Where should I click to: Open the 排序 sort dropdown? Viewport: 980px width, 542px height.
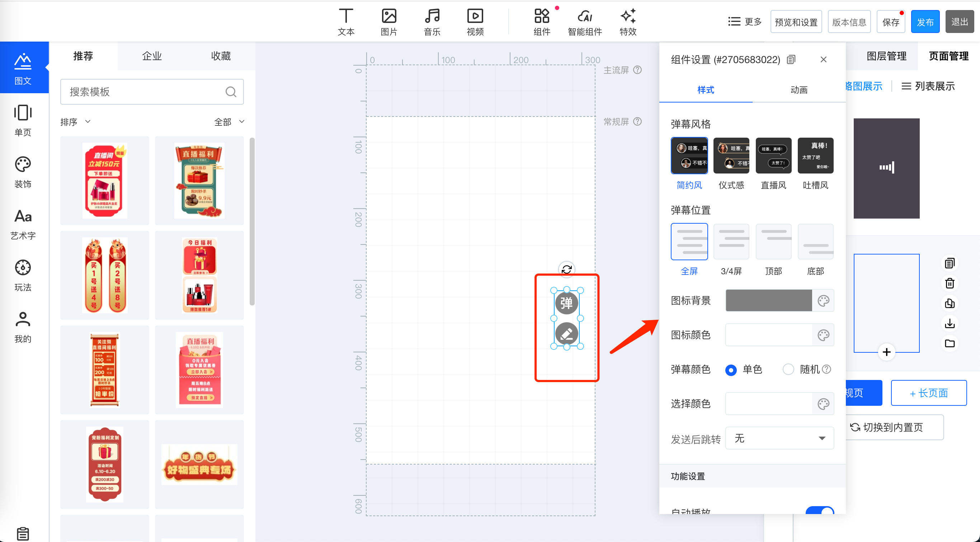(75, 122)
